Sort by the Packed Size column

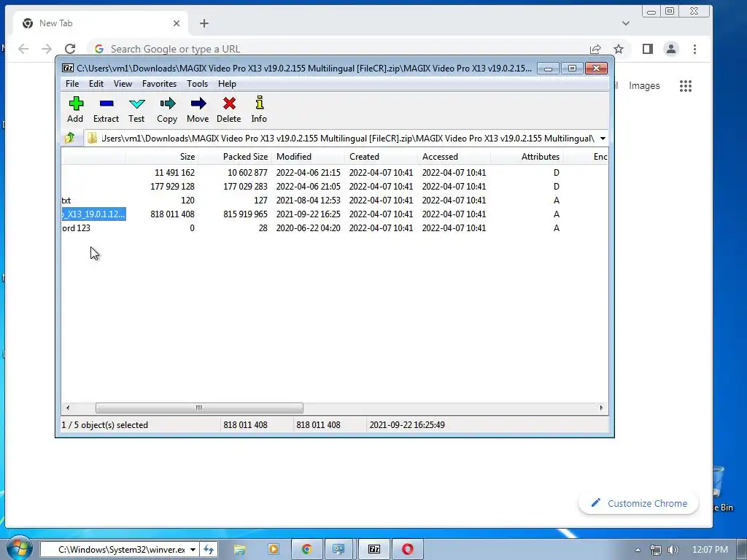point(235,157)
